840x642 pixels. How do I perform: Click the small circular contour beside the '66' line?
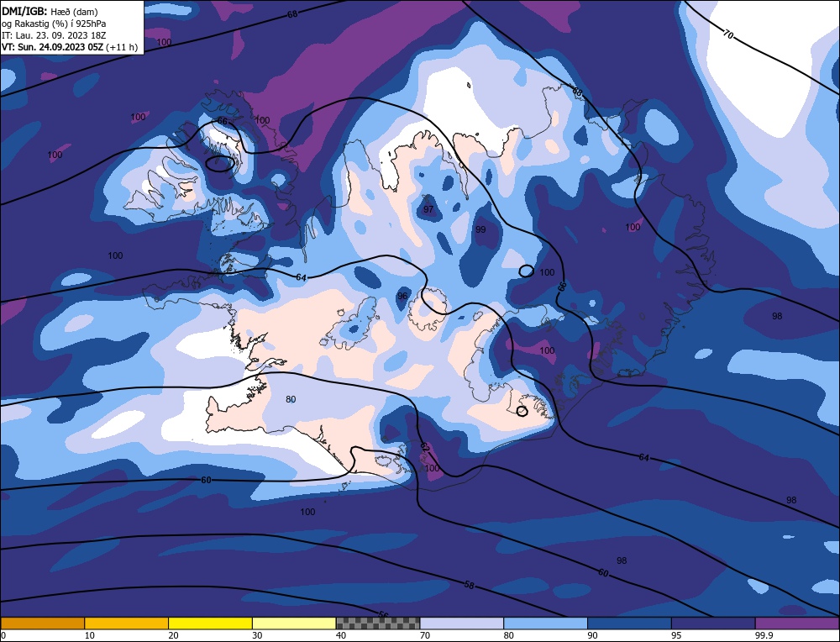pyautogui.click(x=527, y=271)
